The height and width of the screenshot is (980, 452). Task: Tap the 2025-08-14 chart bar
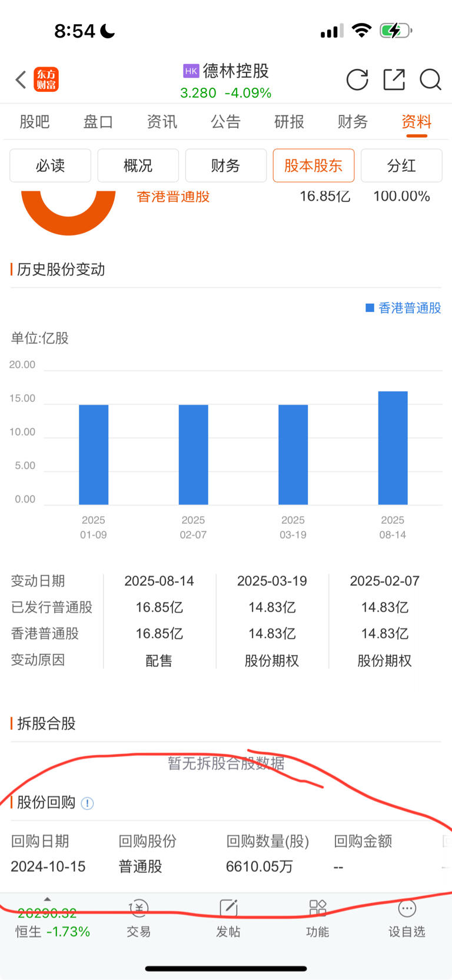click(393, 448)
